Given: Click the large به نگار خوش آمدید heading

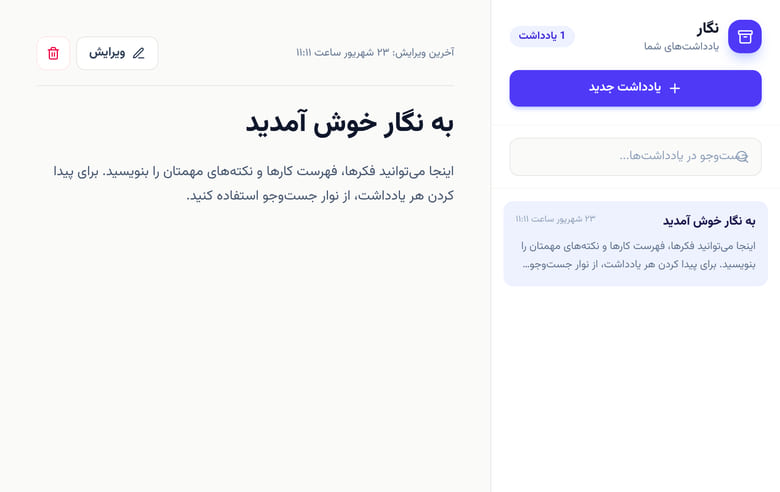Looking at the screenshot, I should click(350, 122).
